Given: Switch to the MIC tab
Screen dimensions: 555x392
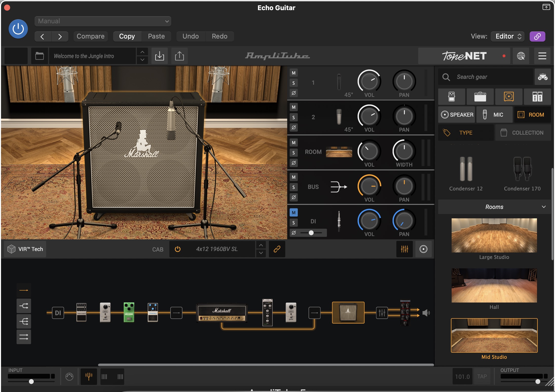Looking at the screenshot, I should click(x=494, y=115).
